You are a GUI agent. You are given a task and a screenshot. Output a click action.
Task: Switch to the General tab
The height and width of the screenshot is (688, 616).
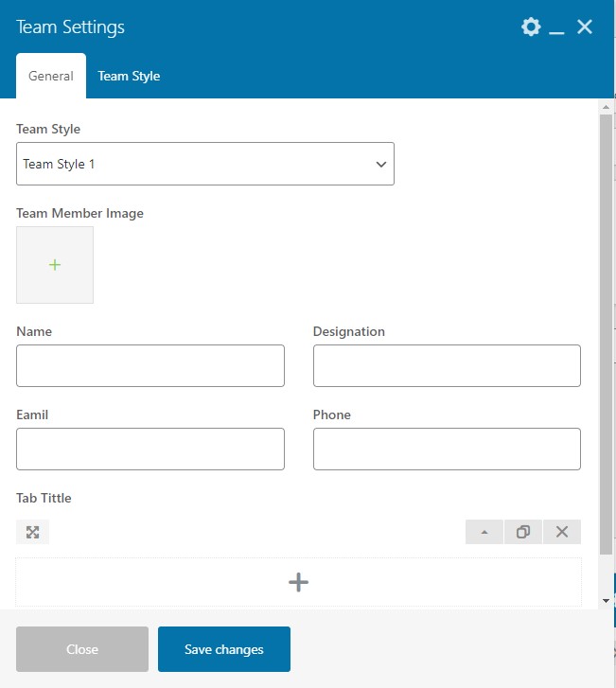(x=51, y=77)
